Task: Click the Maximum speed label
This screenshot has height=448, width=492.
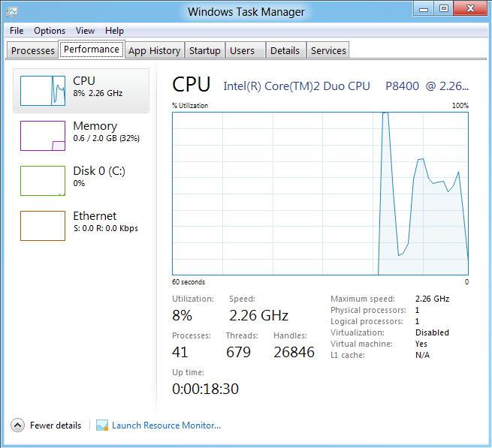Action: [x=363, y=299]
